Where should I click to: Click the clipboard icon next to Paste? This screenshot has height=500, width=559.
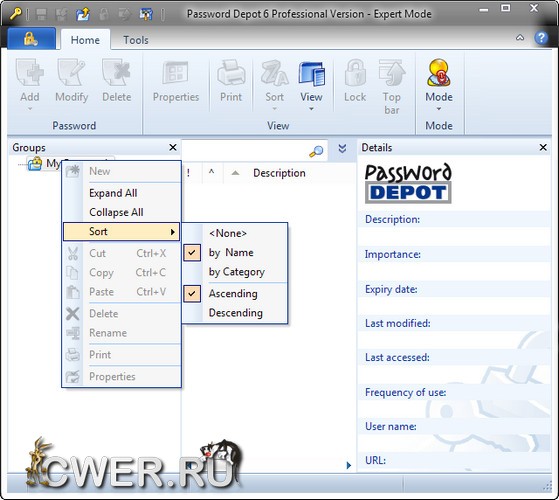tap(73, 292)
